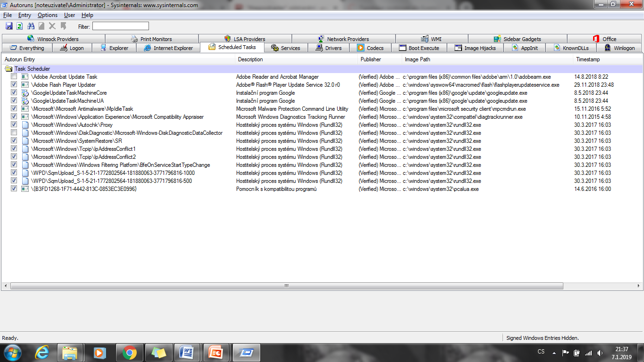Uncheck the Adobe Flash Player Updater entry

(x=14, y=85)
